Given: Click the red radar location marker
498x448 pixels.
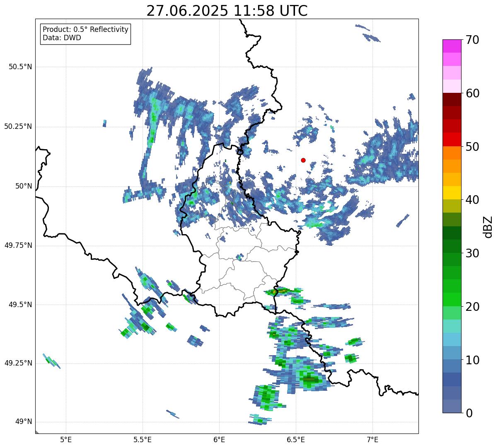Looking at the screenshot, I should 303,160.
